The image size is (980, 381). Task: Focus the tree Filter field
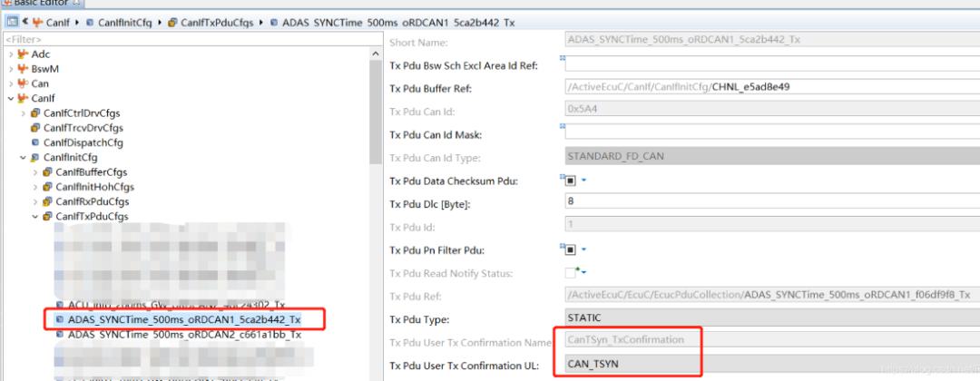[x=191, y=39]
